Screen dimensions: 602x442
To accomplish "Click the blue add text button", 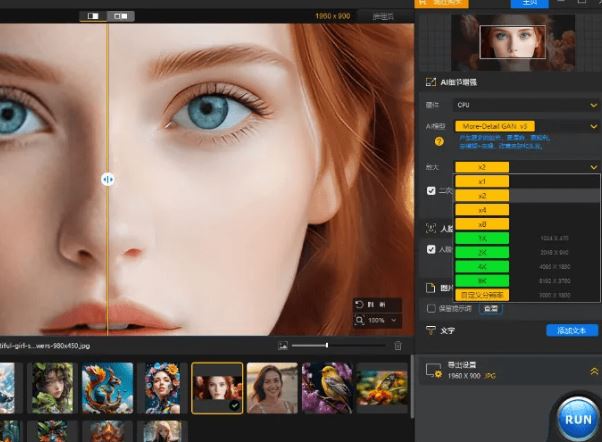I will (x=572, y=330).
